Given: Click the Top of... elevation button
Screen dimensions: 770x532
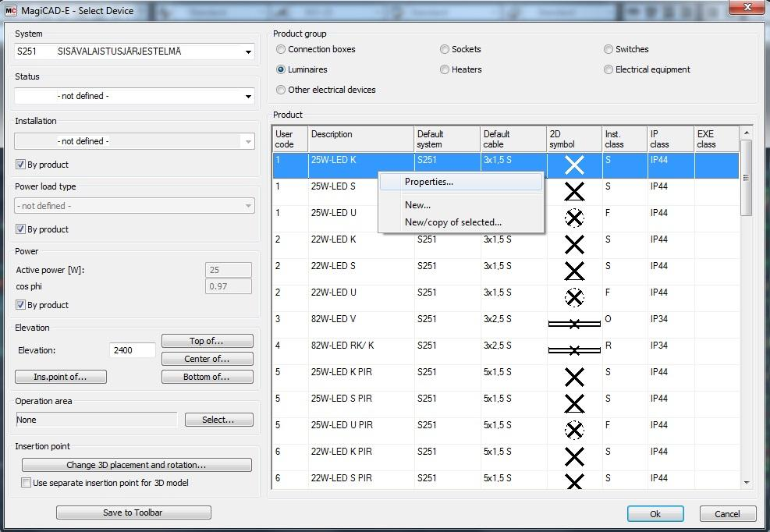Looking at the screenshot, I should [208, 341].
